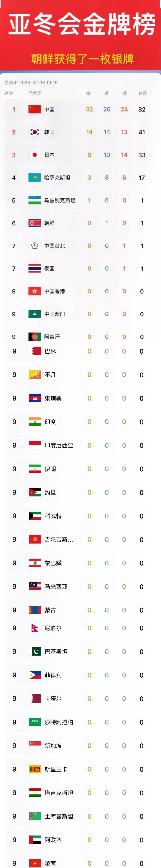Click the Kazakhstan flag icon
This screenshot has height=868, width=161.
click(34, 178)
